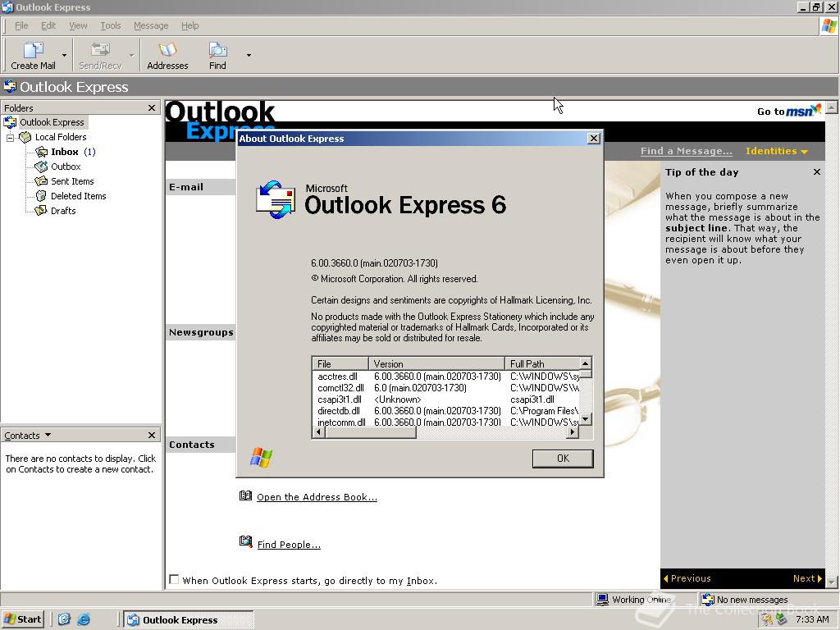Close the Contacts pane
Image resolution: width=840 pixels, height=630 pixels.
point(152,435)
